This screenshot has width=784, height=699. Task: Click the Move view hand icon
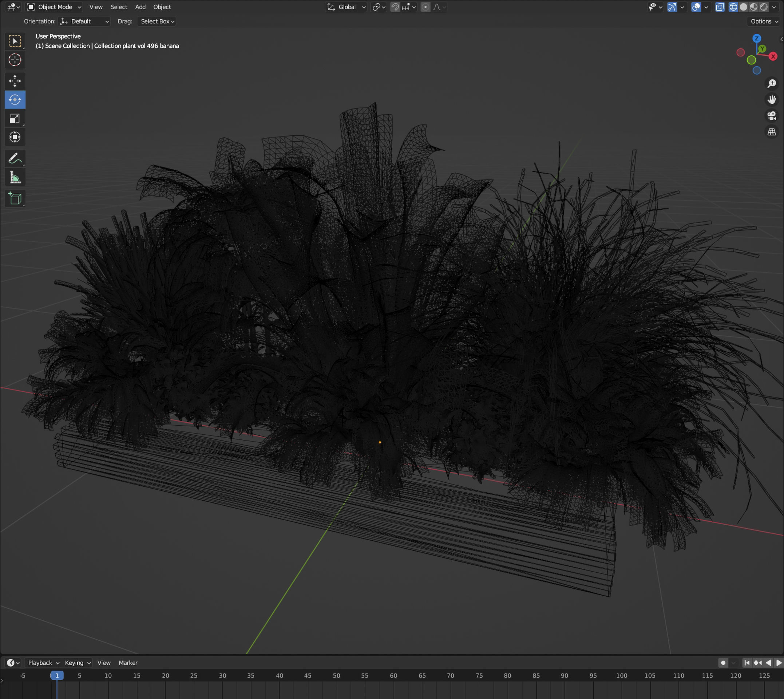coord(771,99)
